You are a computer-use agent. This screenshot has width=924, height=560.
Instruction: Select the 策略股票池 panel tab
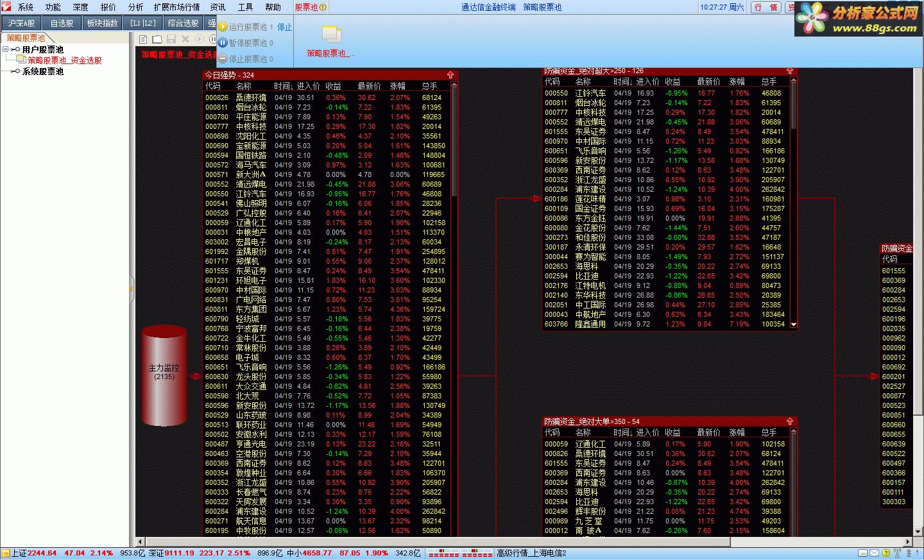(26, 38)
